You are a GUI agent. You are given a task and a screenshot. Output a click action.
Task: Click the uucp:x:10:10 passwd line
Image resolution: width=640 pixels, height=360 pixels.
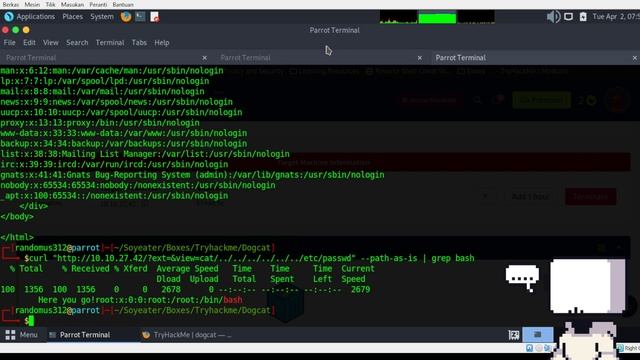click(x=121, y=112)
